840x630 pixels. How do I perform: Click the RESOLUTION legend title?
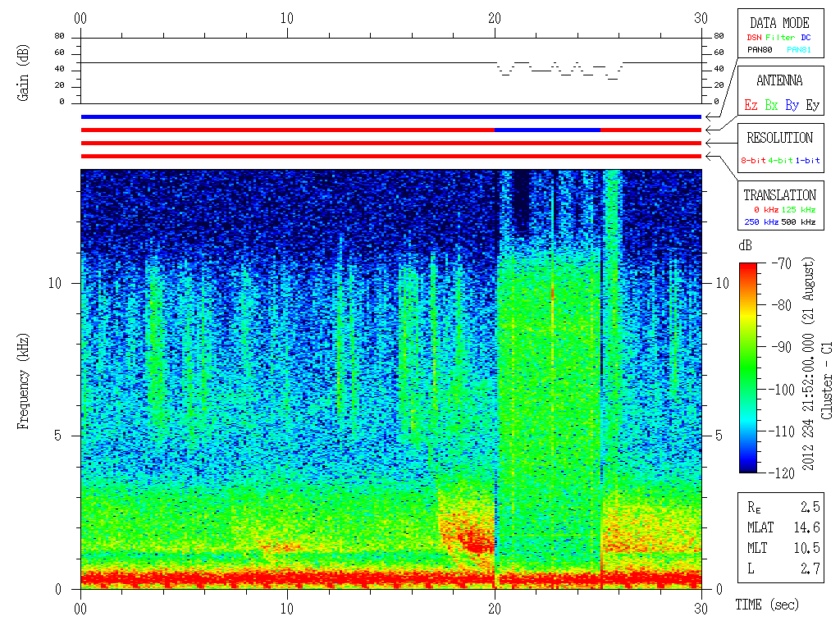(779, 138)
